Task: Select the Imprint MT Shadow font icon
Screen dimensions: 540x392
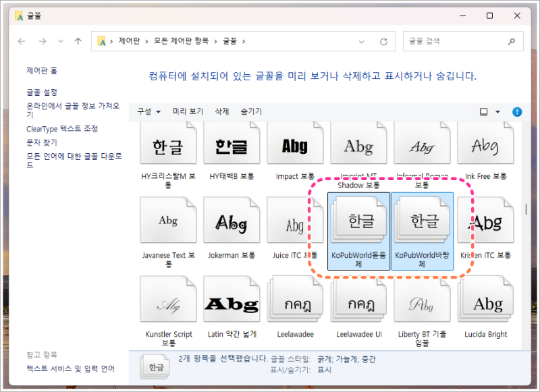Action: tap(358, 144)
